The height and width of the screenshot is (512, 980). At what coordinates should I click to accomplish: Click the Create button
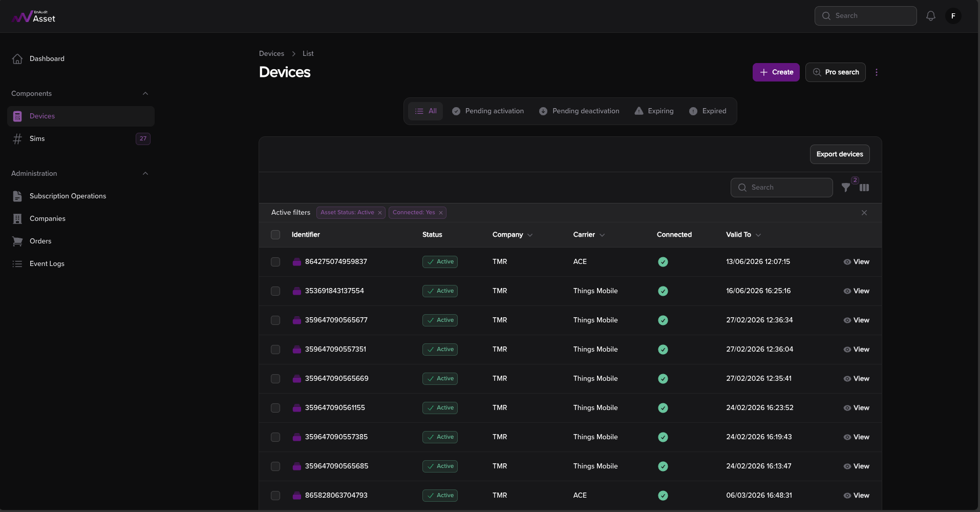[x=776, y=72]
